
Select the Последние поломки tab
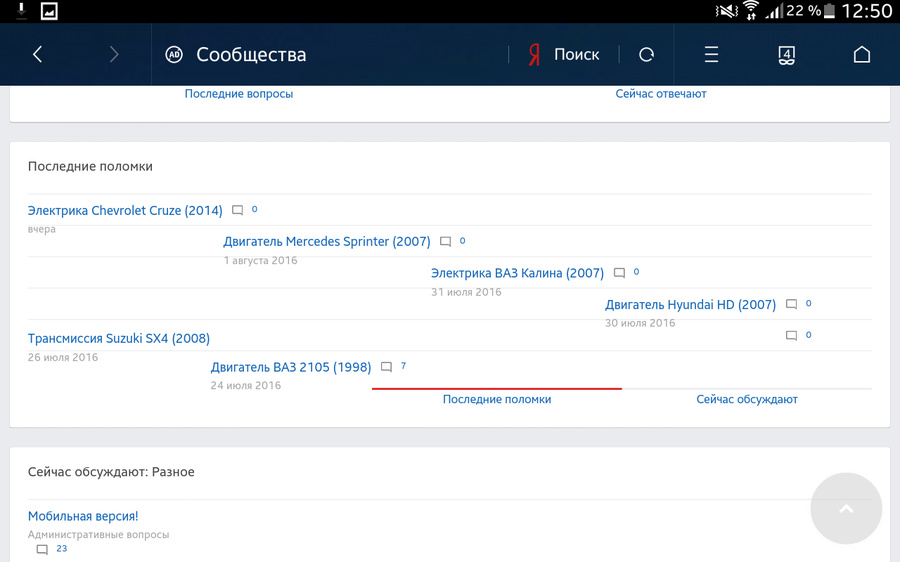[x=497, y=399]
